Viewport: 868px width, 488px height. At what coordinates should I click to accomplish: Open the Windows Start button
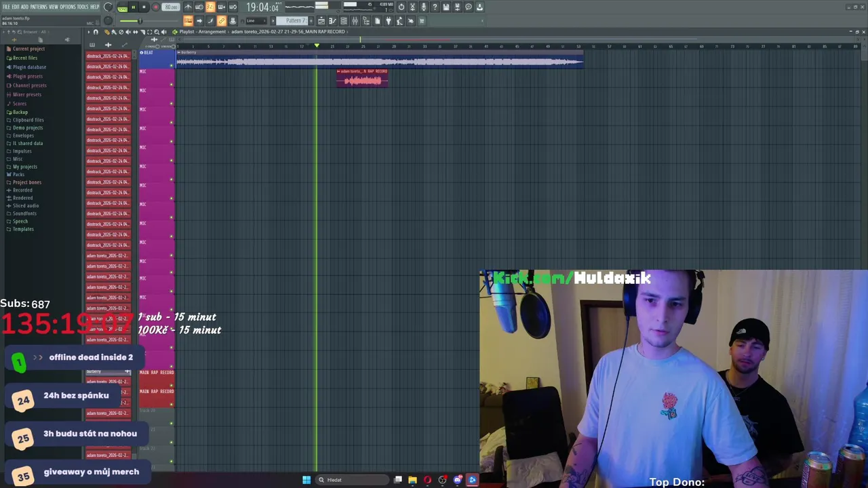[307, 480]
